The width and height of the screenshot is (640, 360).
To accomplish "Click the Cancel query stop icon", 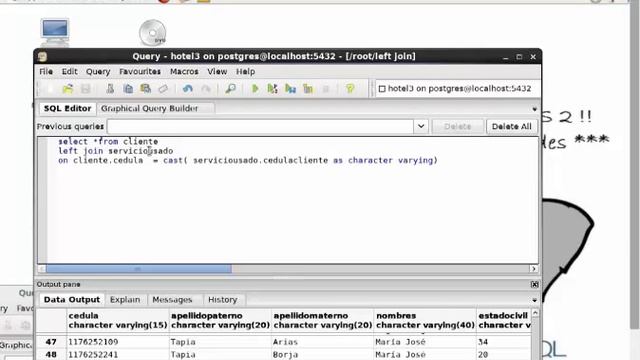I will (x=326, y=89).
